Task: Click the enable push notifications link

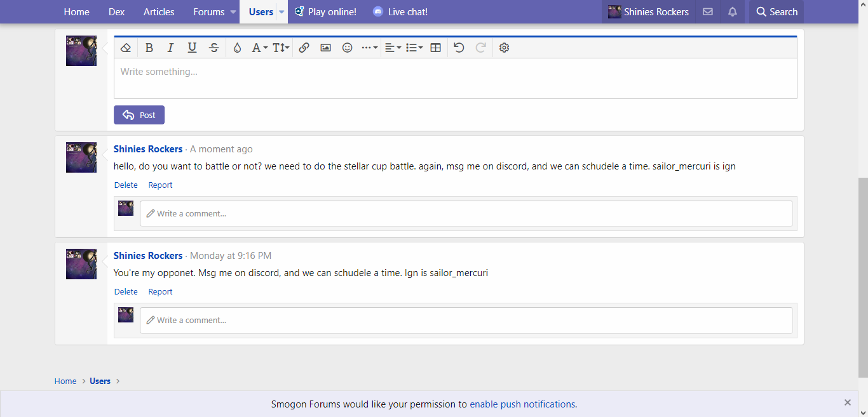Action: pyautogui.click(x=522, y=404)
